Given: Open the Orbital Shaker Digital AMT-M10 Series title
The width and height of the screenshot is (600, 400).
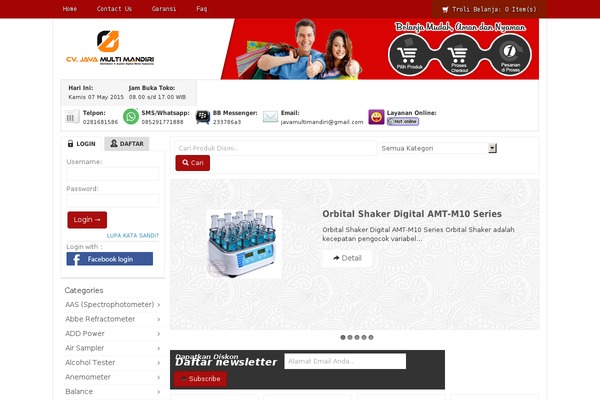Looking at the screenshot, I should [x=412, y=214].
